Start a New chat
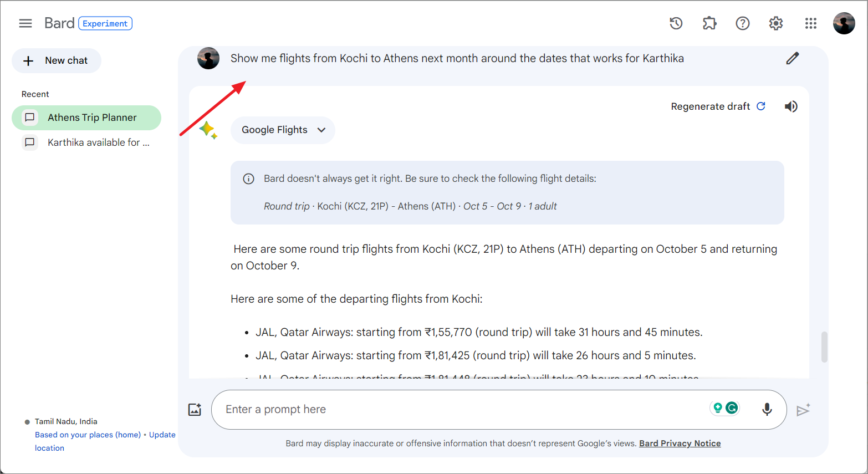This screenshot has width=868, height=474. [56, 60]
